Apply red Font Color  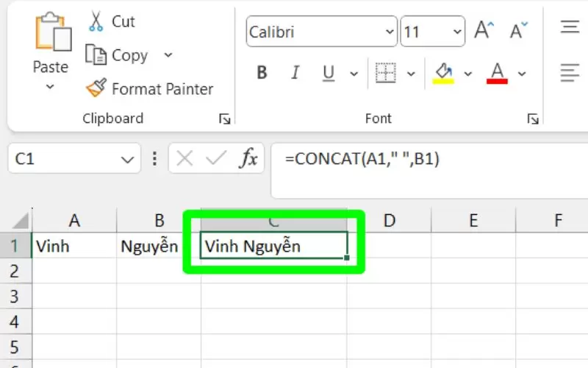(x=498, y=73)
